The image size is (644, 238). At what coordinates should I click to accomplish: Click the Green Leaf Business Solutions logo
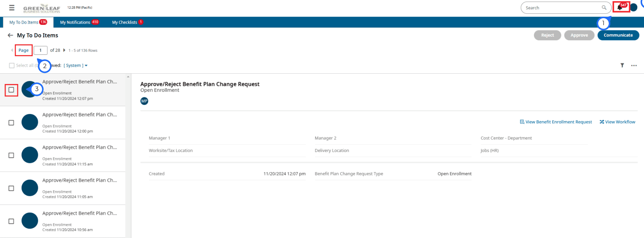click(42, 8)
